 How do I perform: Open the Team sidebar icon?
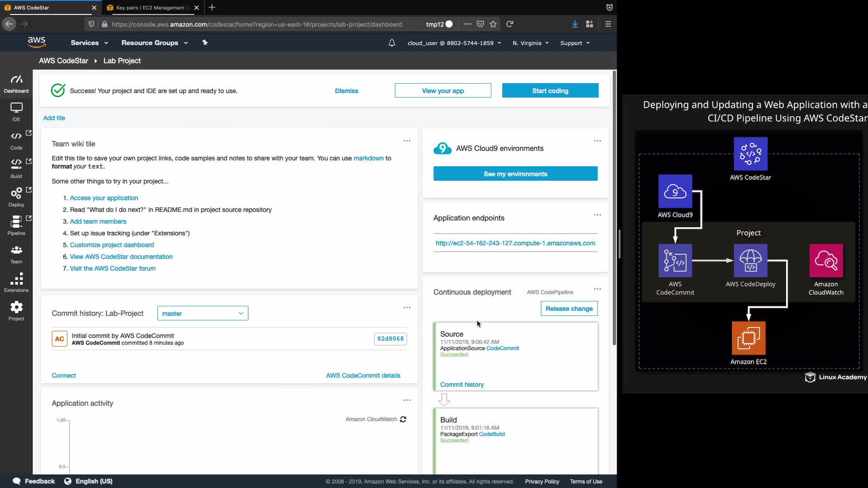(16, 253)
